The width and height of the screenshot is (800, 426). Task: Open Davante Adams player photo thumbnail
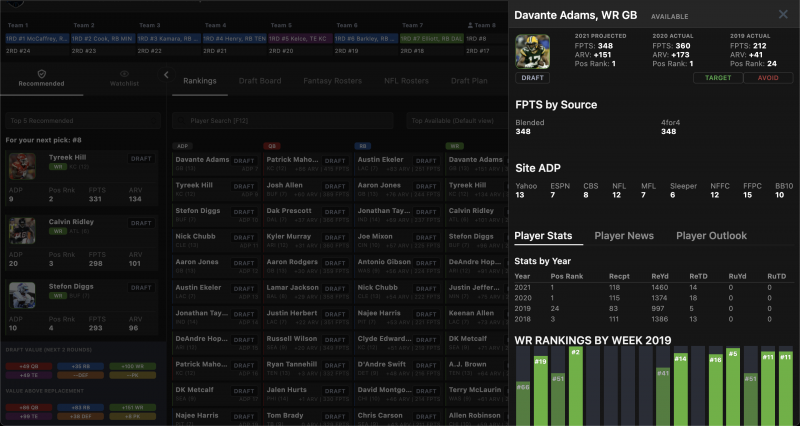point(532,52)
